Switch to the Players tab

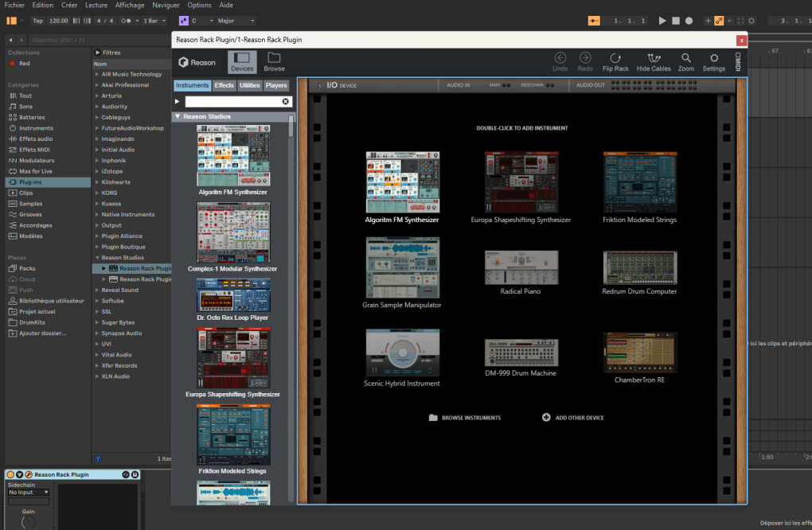(x=276, y=85)
